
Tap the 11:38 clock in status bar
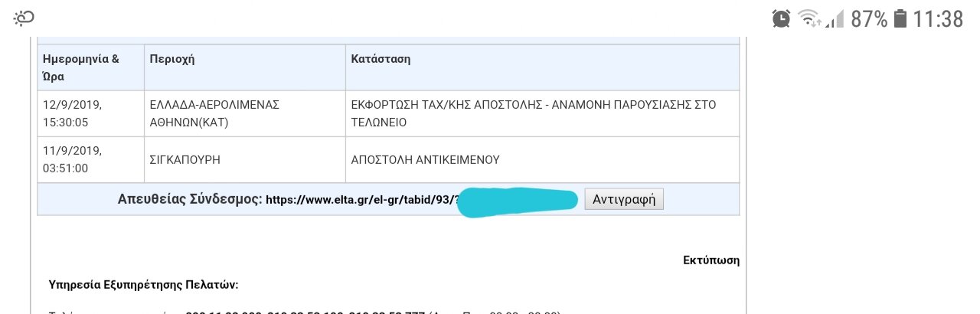[x=939, y=18]
